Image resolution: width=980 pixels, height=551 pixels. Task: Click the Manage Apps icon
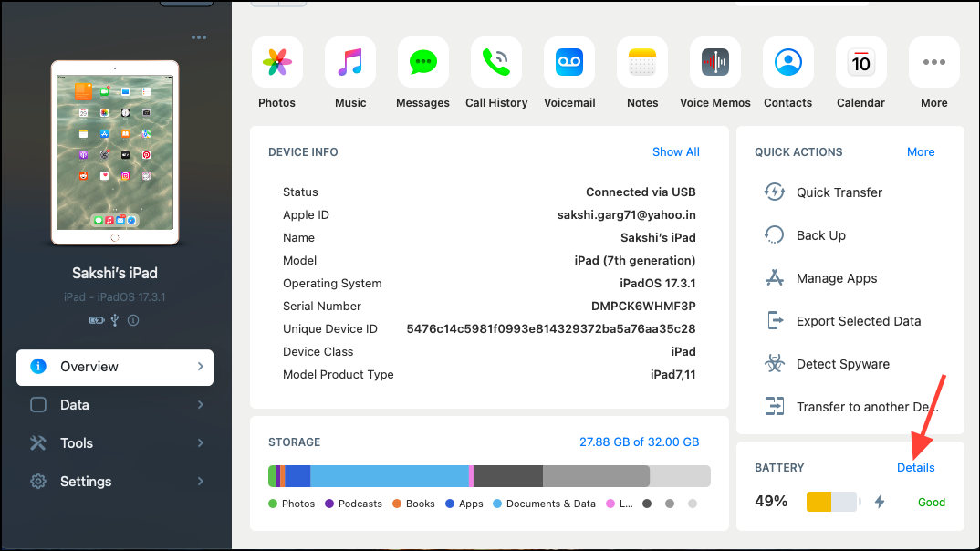pos(775,278)
